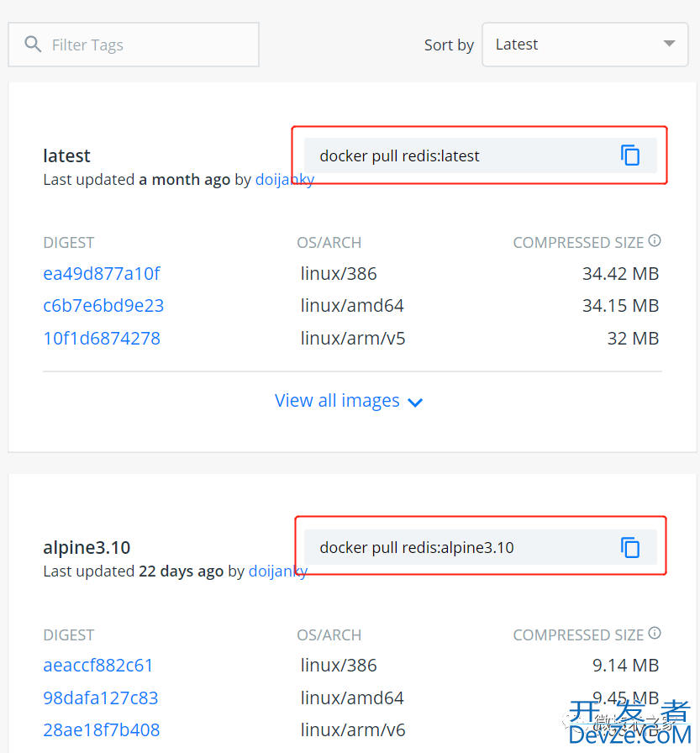Expand View all images for latest
Viewport: 700px width, 753px height.
349,401
